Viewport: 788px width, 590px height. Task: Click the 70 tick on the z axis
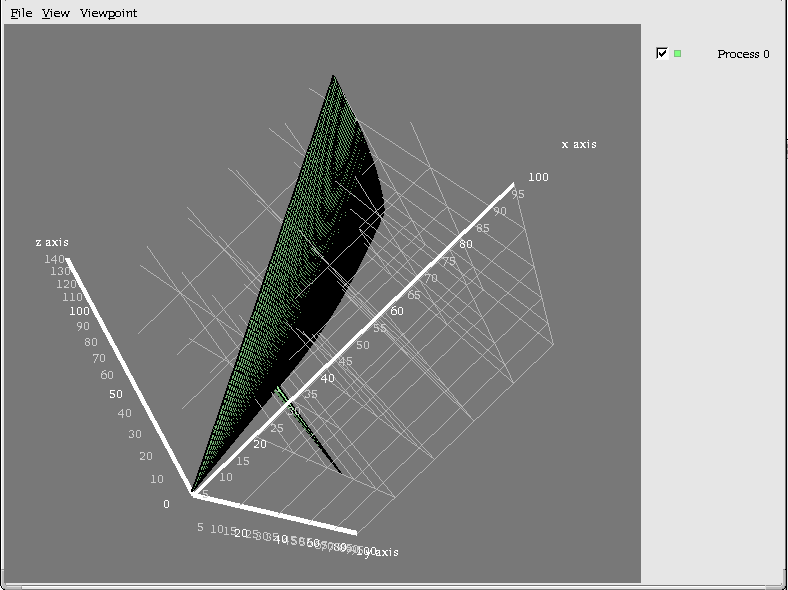click(x=98, y=358)
